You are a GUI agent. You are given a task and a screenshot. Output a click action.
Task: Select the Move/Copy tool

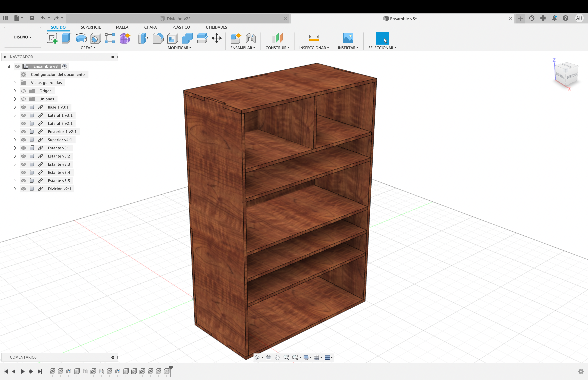pyautogui.click(x=217, y=38)
